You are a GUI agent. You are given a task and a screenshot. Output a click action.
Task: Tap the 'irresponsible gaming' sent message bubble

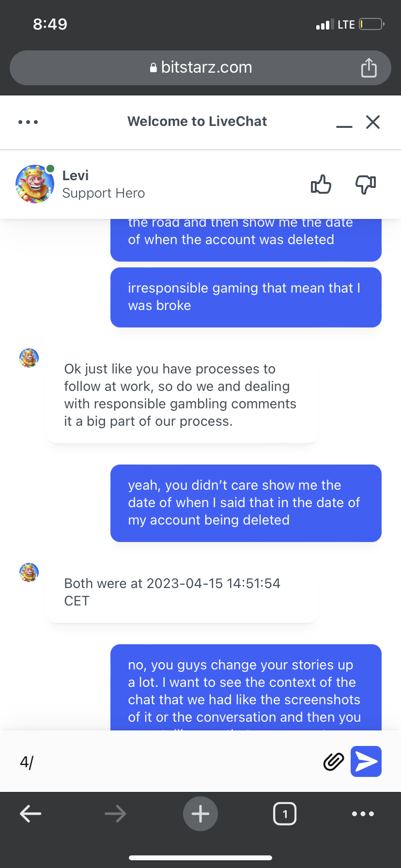pyautogui.click(x=246, y=297)
